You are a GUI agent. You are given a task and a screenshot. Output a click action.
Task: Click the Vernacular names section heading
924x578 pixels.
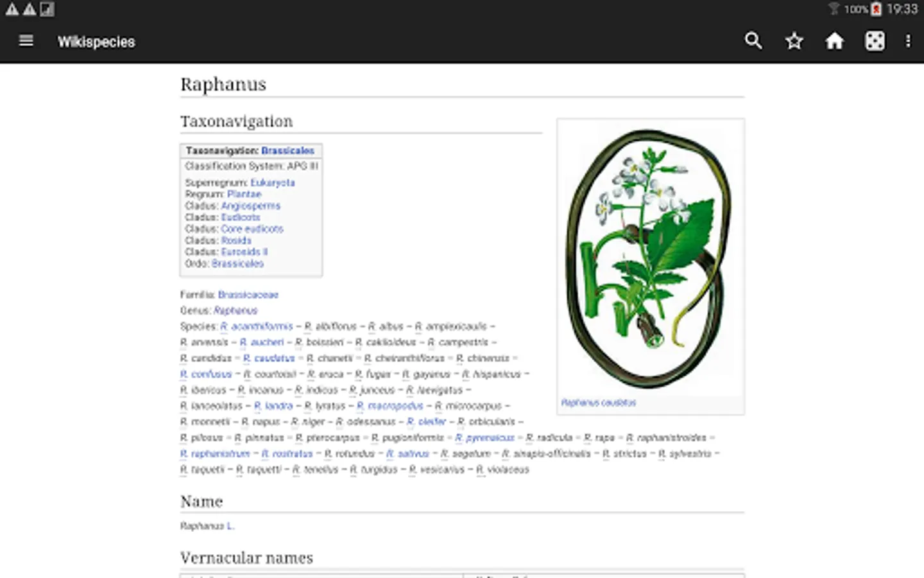tap(247, 558)
